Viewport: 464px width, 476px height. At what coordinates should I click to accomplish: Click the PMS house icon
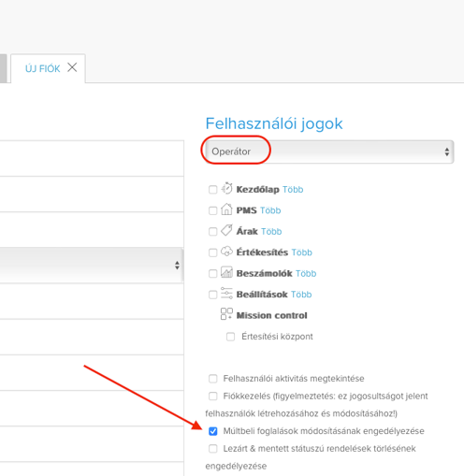click(x=226, y=209)
